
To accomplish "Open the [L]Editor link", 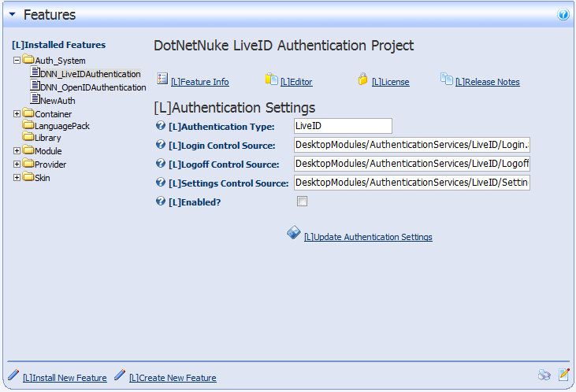I will click(x=296, y=82).
